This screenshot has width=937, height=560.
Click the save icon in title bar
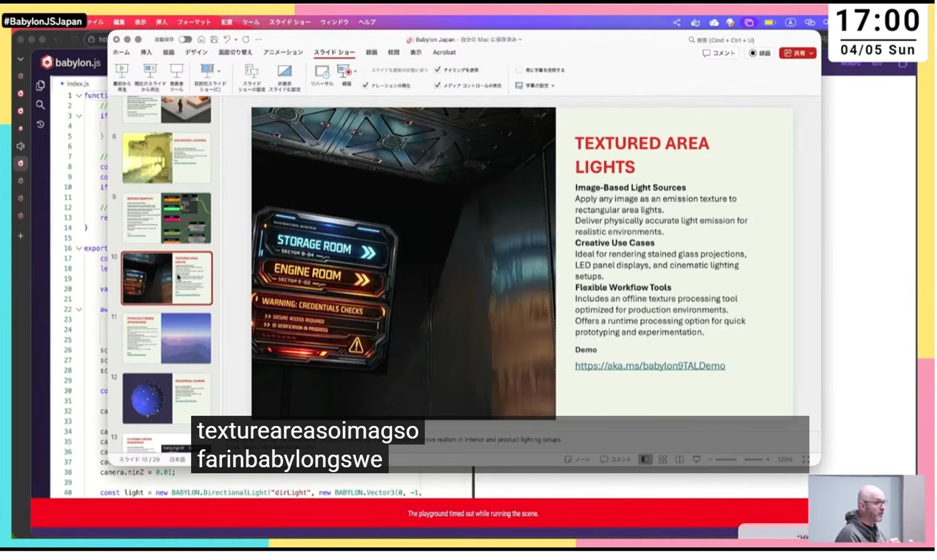coord(214,39)
